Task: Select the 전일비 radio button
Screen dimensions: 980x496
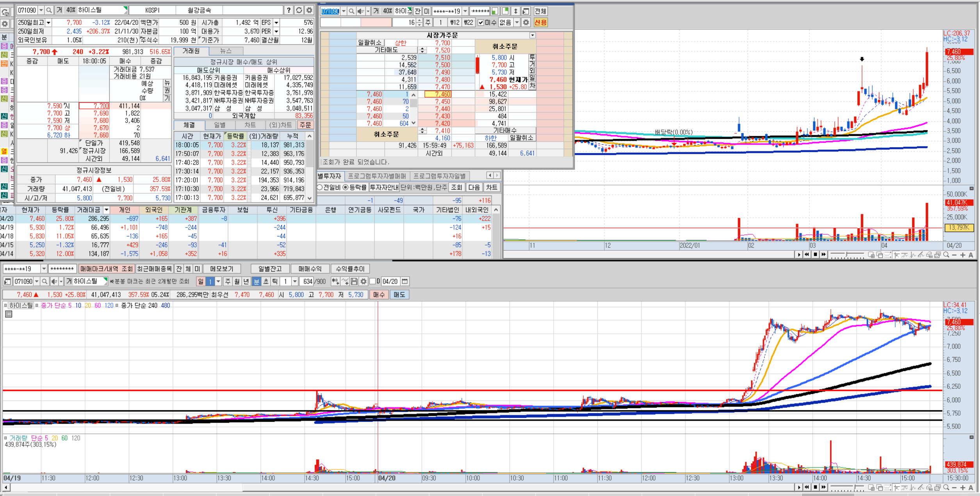Action: [x=320, y=187]
